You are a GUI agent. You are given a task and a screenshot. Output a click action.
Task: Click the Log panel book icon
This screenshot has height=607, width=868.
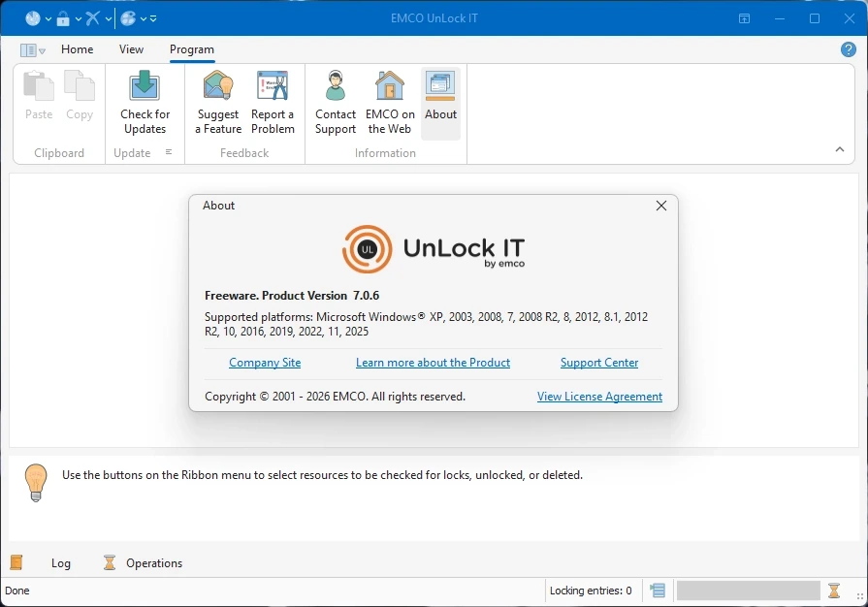click(16, 562)
